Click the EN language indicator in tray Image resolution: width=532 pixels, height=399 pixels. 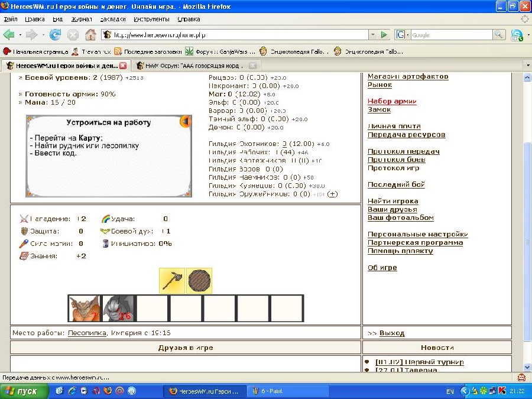(x=450, y=391)
